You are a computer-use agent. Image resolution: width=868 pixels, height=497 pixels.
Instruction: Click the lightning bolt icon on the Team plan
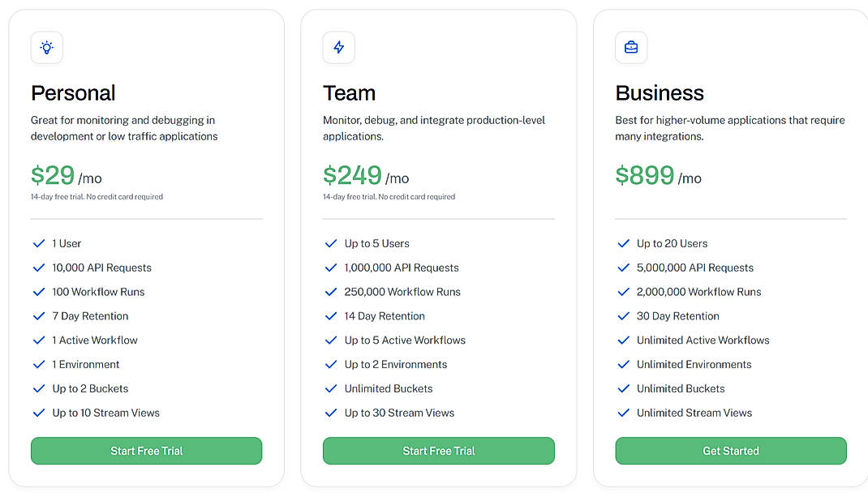click(x=338, y=47)
